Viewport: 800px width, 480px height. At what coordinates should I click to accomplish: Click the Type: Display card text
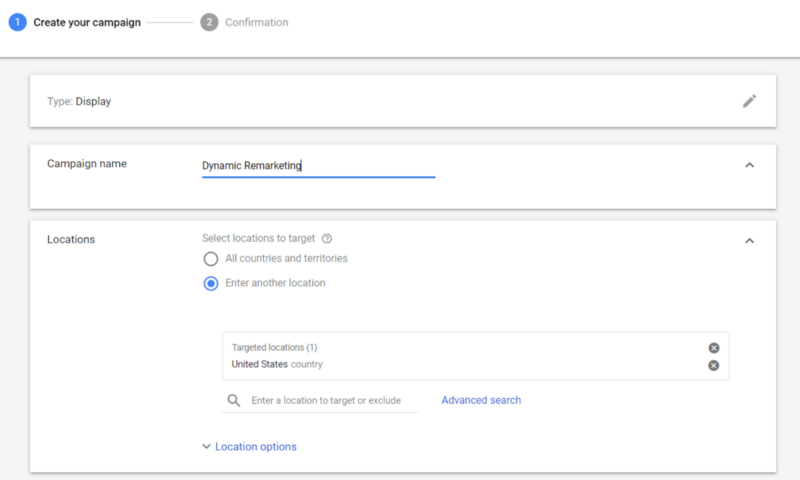[79, 102]
